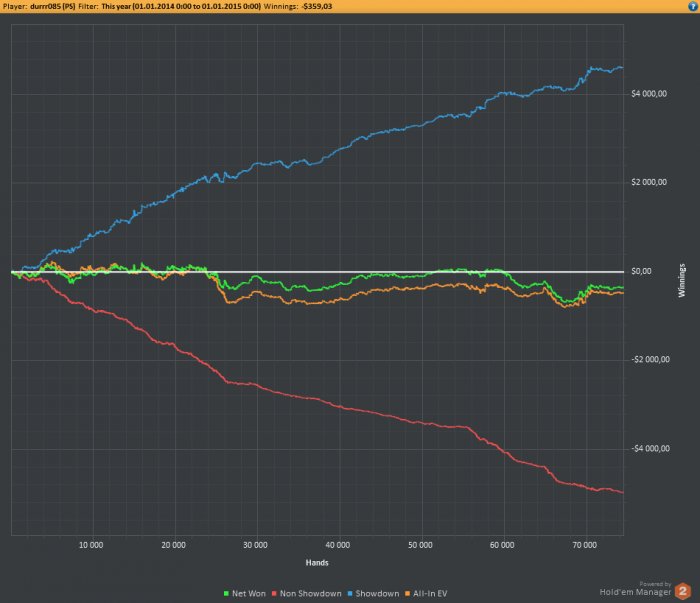Hide the Showdown series label
The width and height of the screenshot is (700, 603).
point(377,594)
